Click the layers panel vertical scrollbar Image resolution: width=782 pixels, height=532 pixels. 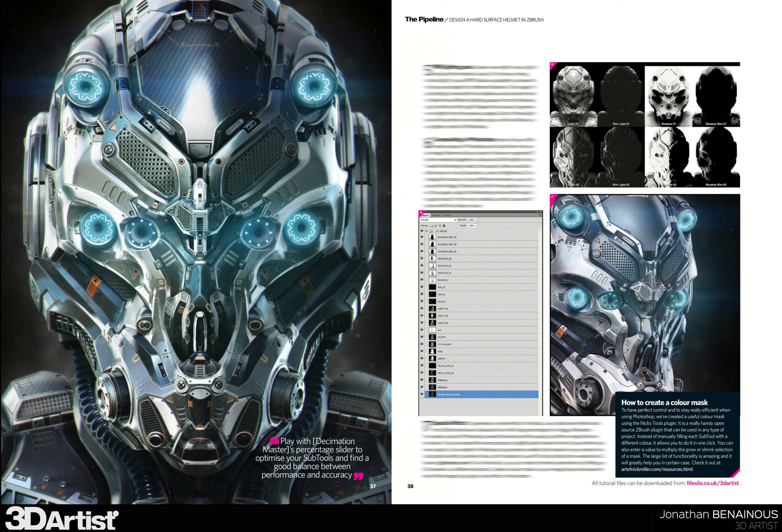coord(540,313)
